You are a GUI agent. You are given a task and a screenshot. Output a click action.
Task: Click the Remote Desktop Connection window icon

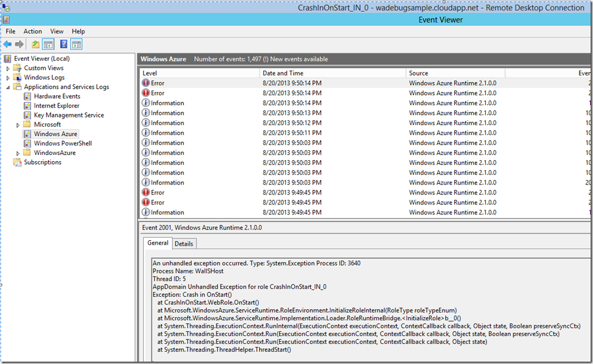pos(6,7)
